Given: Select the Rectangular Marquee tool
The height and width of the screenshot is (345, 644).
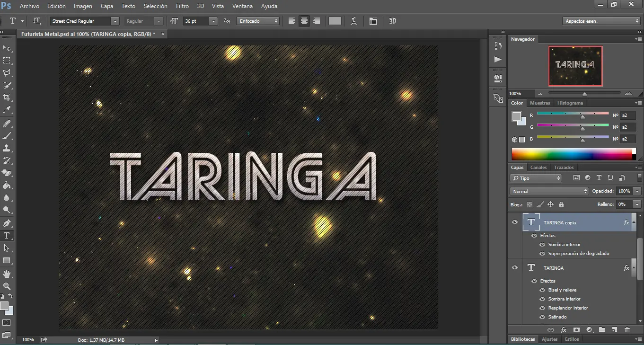Looking at the screenshot, I should [7, 61].
